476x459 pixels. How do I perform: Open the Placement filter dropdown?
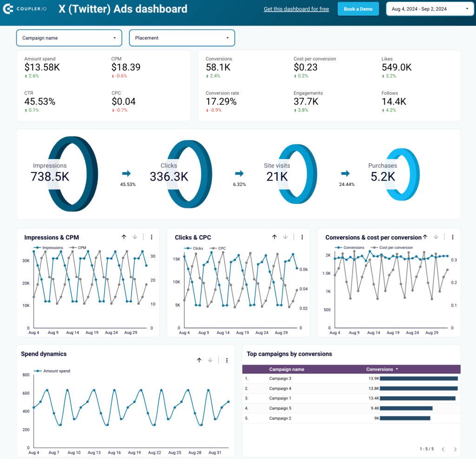182,38
